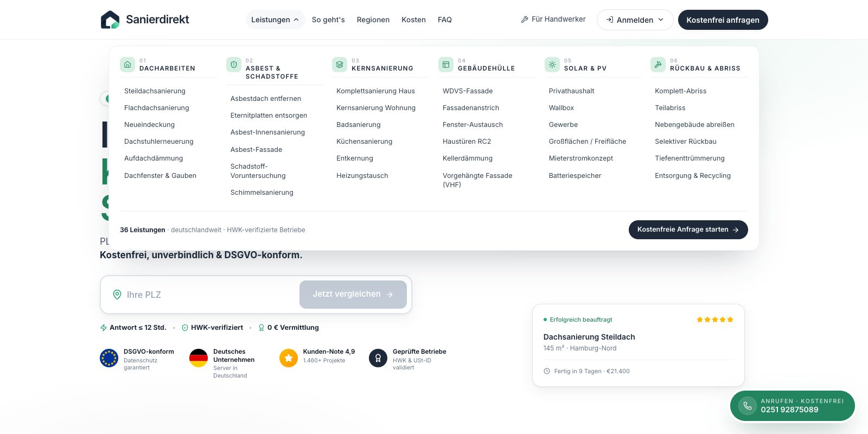Open the Dachsanierung Steildach project card

[639, 345]
